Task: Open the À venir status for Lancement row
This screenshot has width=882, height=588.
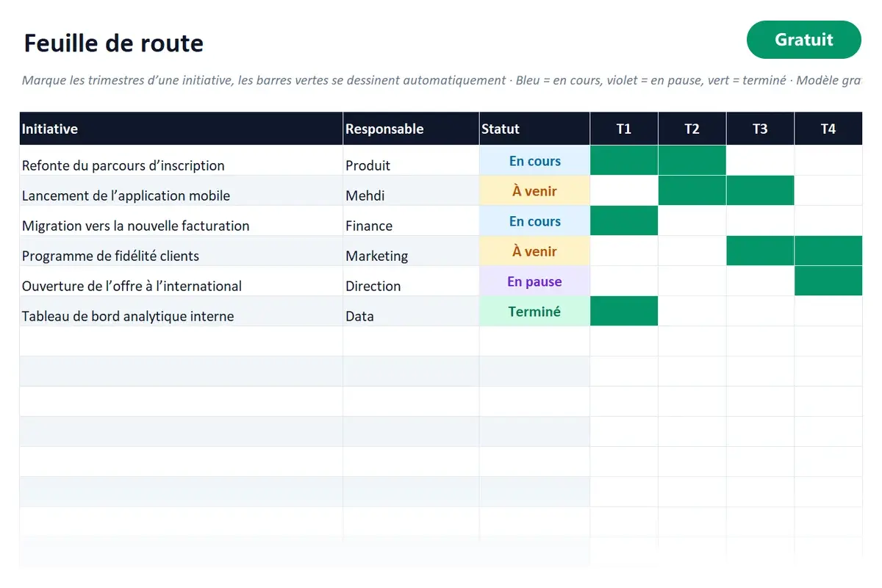Action: pos(534,190)
